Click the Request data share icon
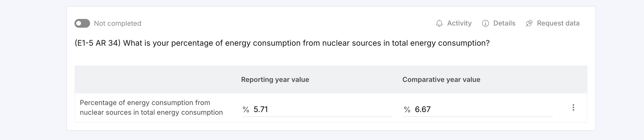Image resolution: width=644 pixels, height=140 pixels. [x=529, y=24]
